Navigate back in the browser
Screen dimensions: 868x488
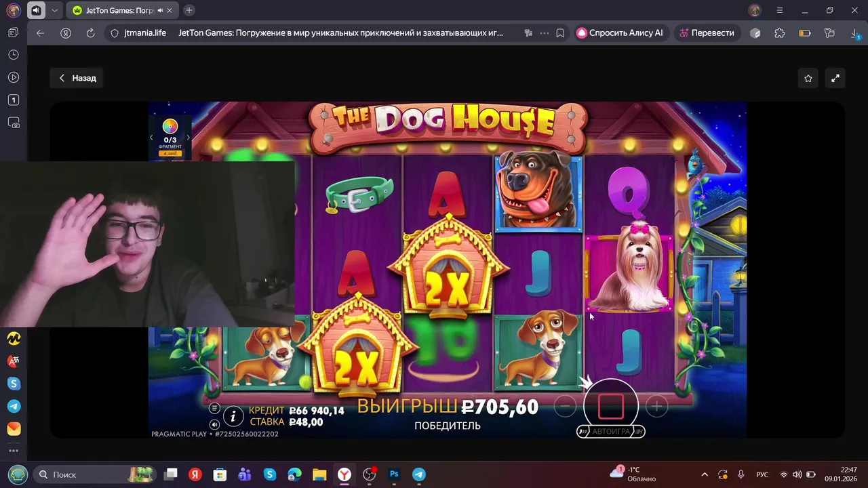coord(41,33)
